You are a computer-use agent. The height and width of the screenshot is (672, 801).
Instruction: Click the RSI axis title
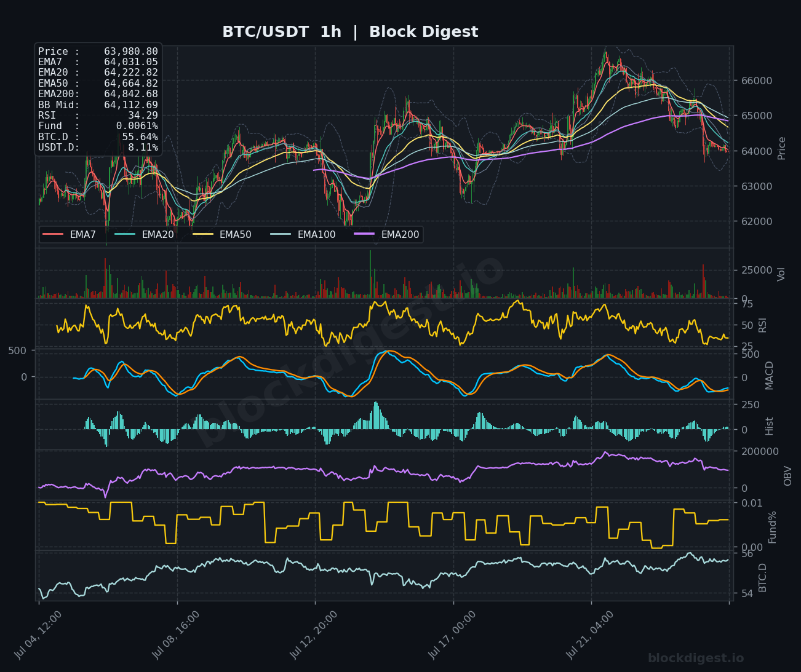[x=763, y=325]
